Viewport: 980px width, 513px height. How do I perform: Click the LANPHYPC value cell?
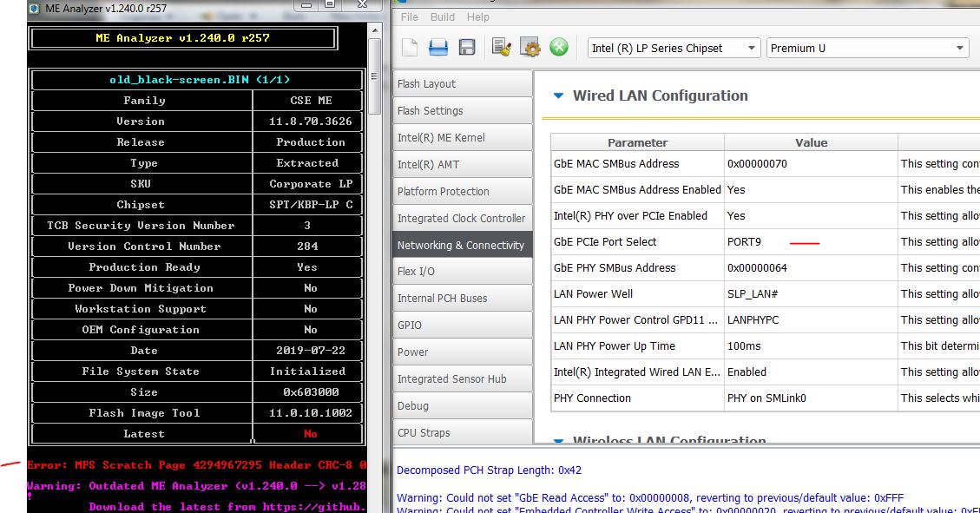811,320
